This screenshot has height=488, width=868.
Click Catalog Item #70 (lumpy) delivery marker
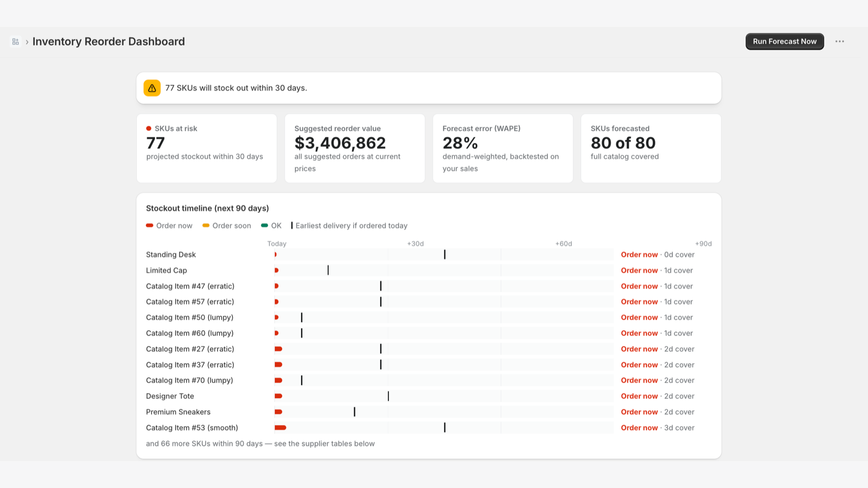point(302,381)
